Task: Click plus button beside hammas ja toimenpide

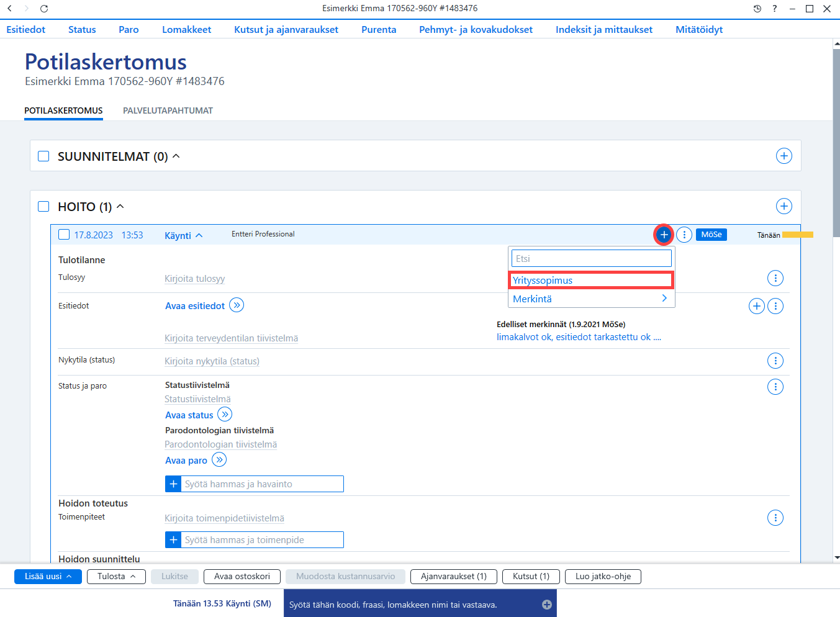Action: pos(173,540)
